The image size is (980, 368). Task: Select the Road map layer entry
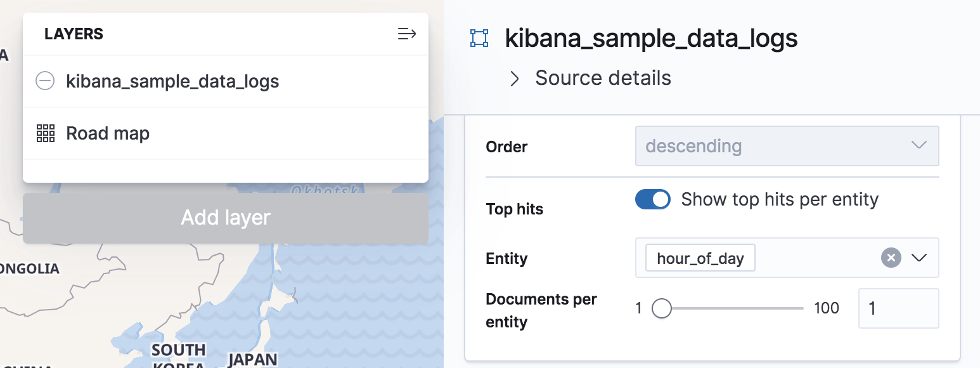[108, 133]
